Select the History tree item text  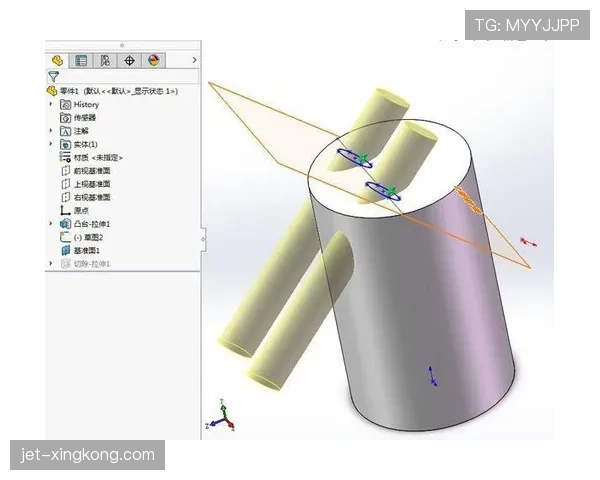click(x=86, y=104)
